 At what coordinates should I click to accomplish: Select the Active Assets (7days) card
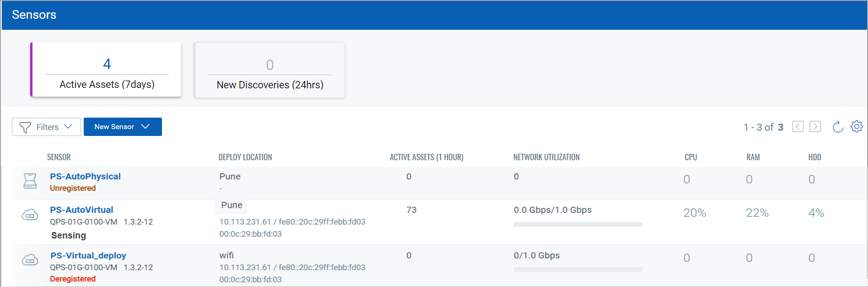point(106,70)
